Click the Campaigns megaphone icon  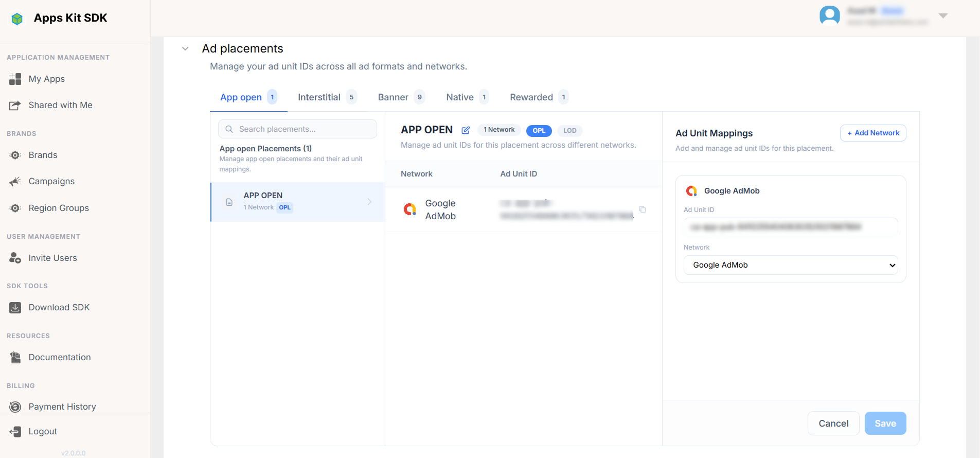click(x=15, y=181)
